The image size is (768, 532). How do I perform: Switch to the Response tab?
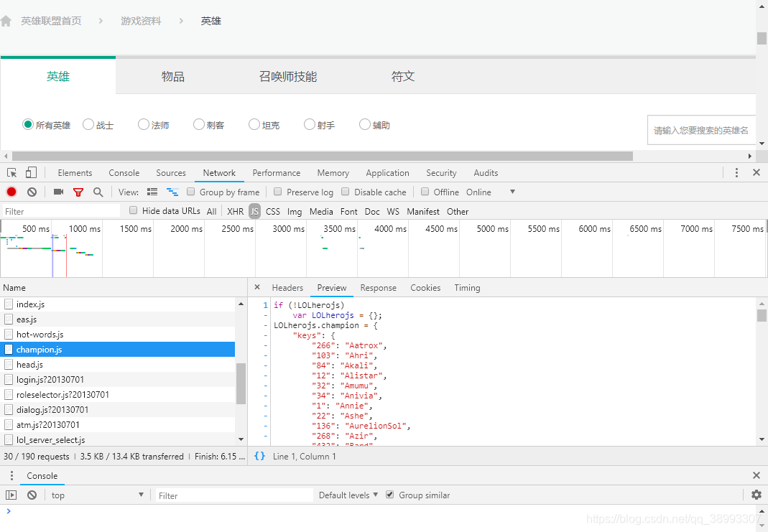coord(378,288)
